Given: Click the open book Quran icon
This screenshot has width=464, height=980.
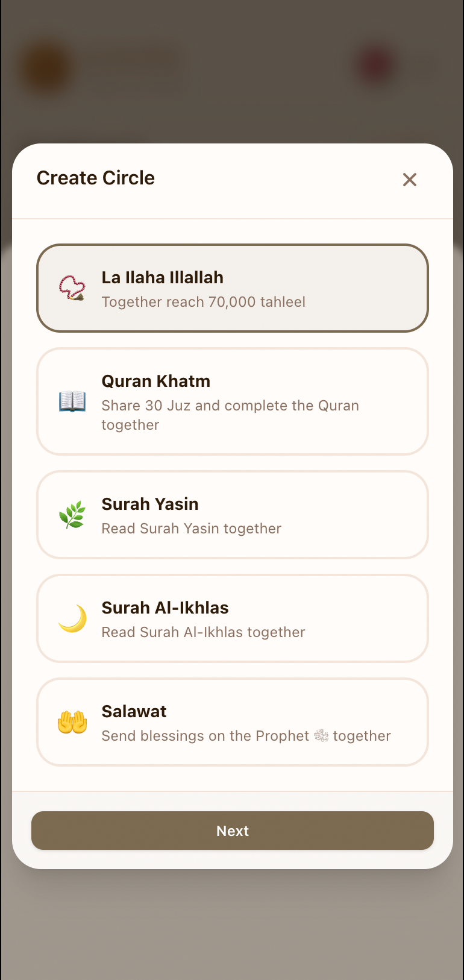Looking at the screenshot, I should click(x=72, y=401).
